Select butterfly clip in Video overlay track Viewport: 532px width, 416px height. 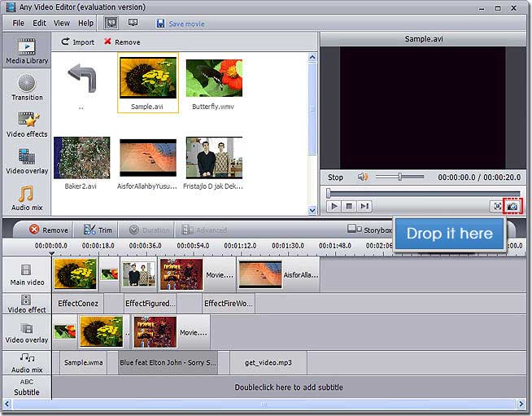65,331
